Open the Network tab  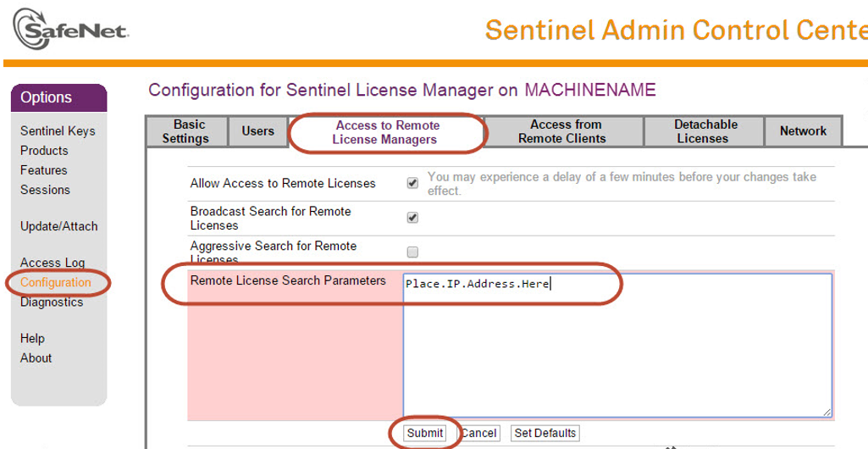click(803, 131)
